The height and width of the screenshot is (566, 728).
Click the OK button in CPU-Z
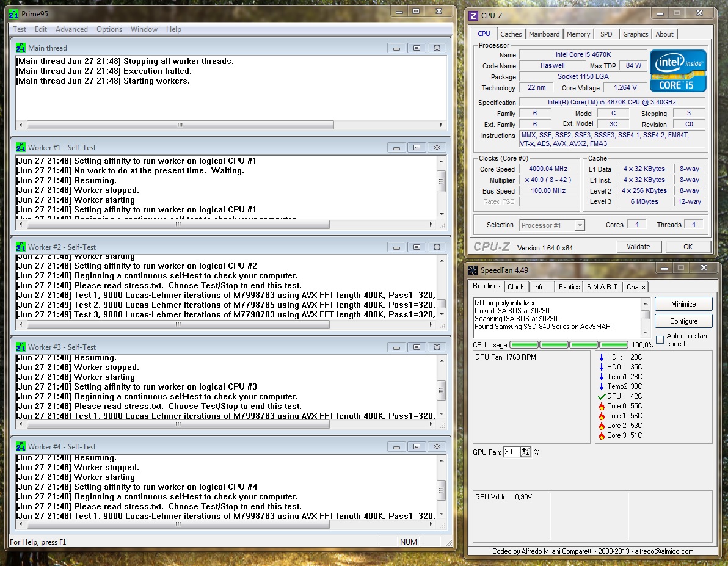pyautogui.click(x=688, y=247)
